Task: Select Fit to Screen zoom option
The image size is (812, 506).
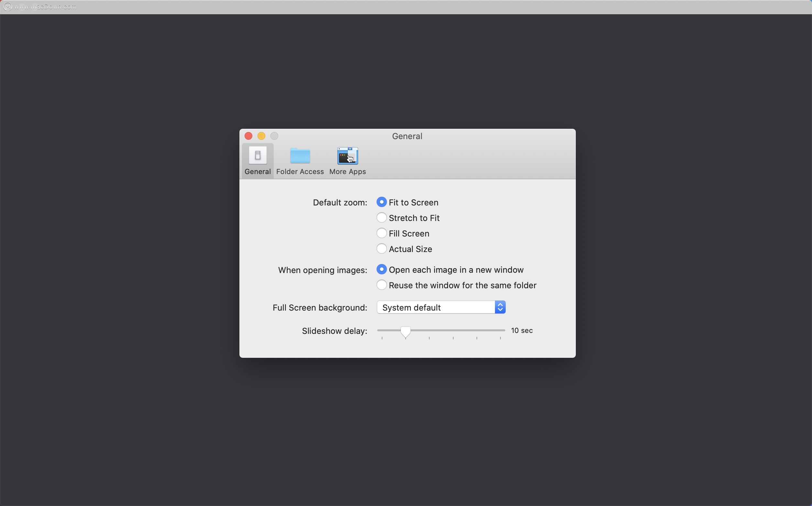Action: tap(381, 202)
